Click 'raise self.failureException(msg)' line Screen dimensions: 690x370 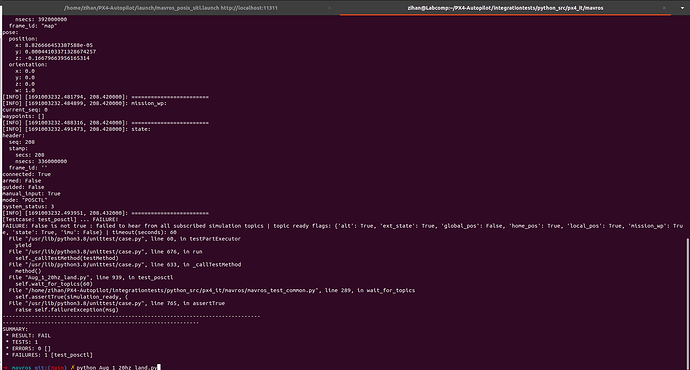click(67, 310)
